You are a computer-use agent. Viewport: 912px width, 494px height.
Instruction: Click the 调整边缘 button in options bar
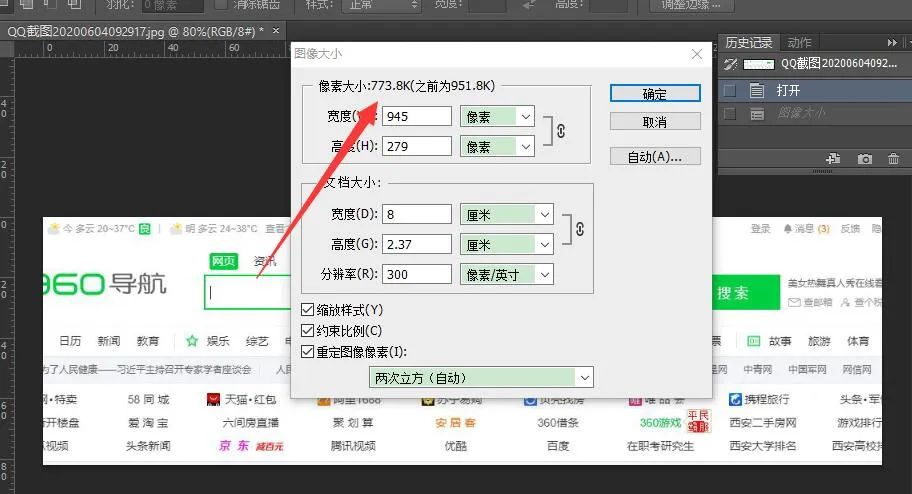pyautogui.click(x=692, y=5)
